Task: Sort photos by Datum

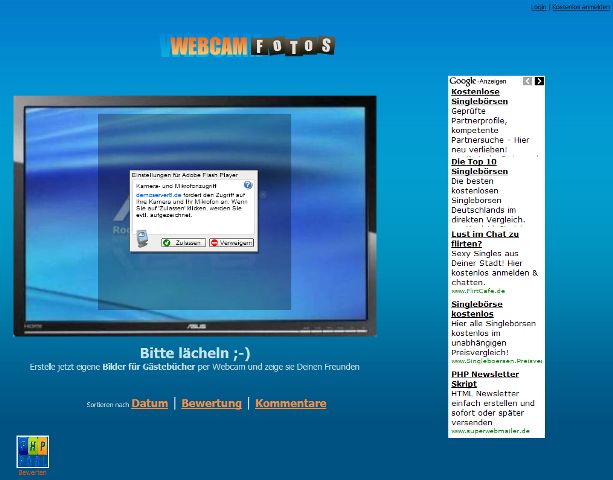Action: (x=149, y=404)
